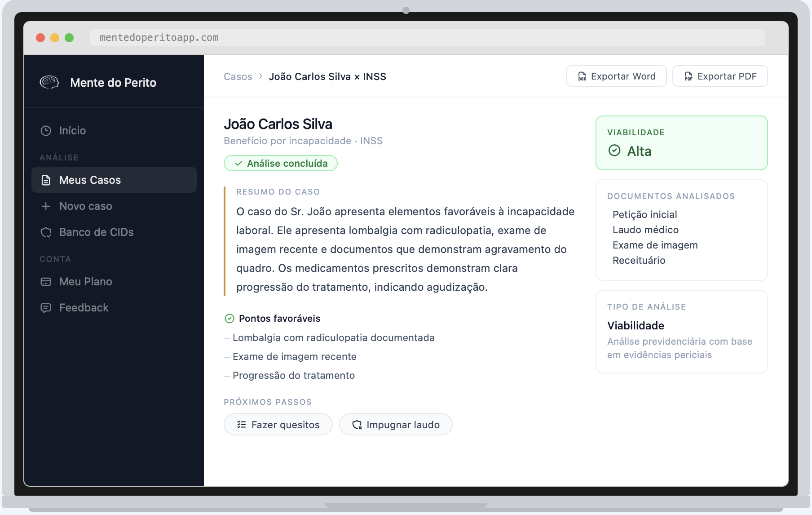Click the João Carlos Silva heading
812x515 pixels.
pyautogui.click(x=278, y=124)
